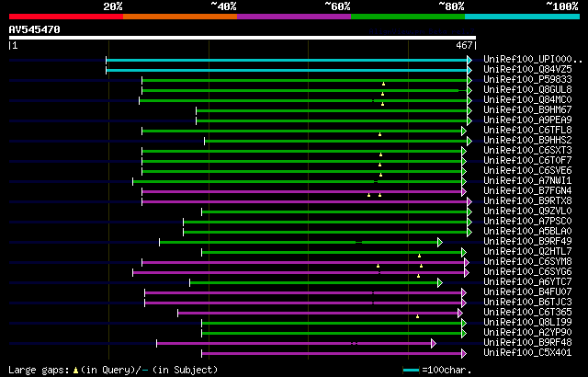Open the UniRef100_Q8GUL8 label

527,90
